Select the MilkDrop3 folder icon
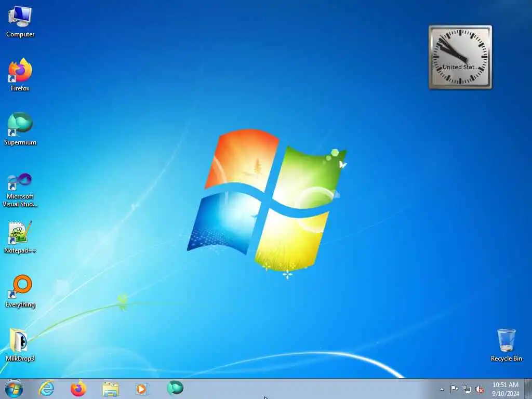This screenshot has width=532, height=399. point(20,345)
